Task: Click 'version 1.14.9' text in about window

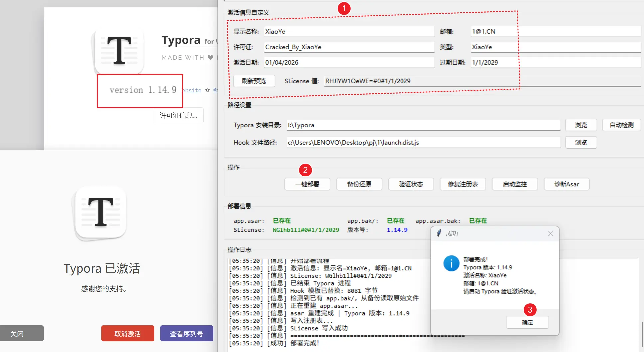Action: click(143, 90)
